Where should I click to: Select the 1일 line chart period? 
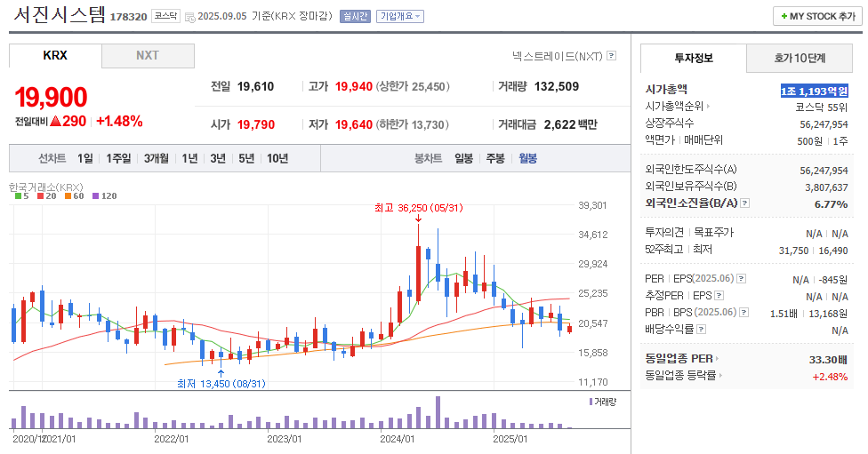(x=85, y=159)
